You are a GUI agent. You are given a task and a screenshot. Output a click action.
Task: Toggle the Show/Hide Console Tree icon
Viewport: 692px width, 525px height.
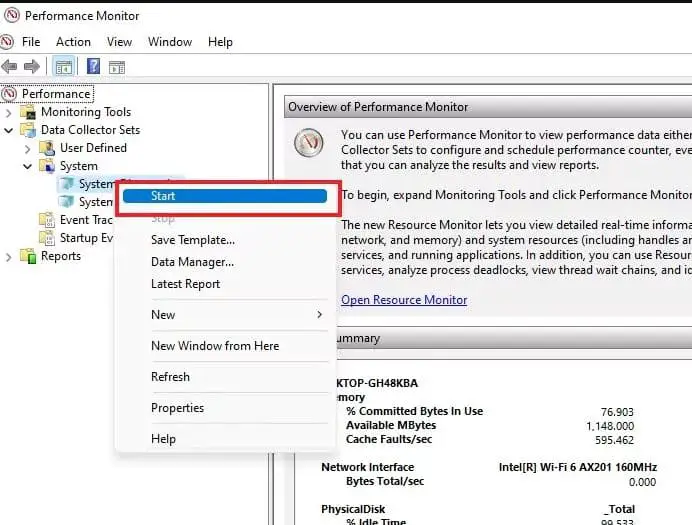[64, 67]
